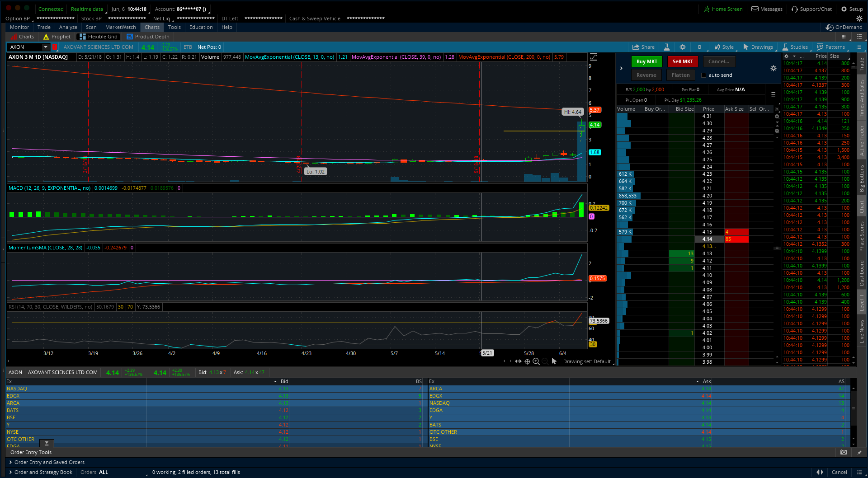The height and width of the screenshot is (478, 868).
Task: Open the Drawing set Default dropdown
Action: (x=588, y=361)
